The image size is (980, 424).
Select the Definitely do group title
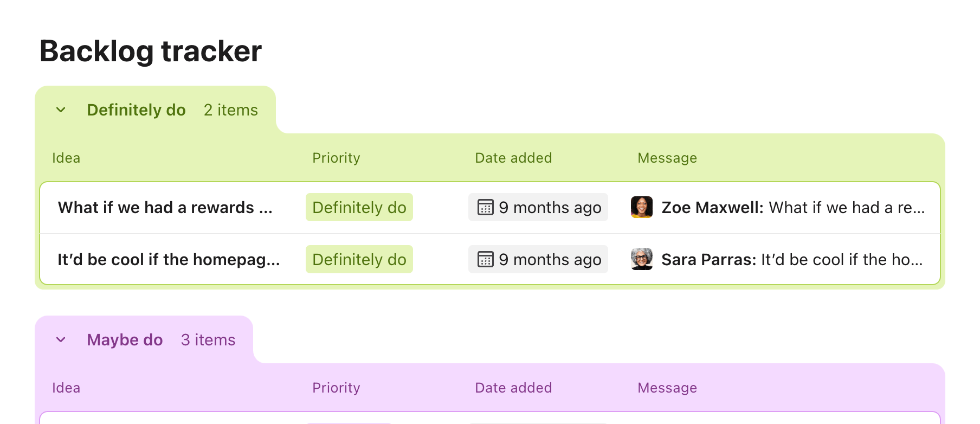[x=136, y=110]
